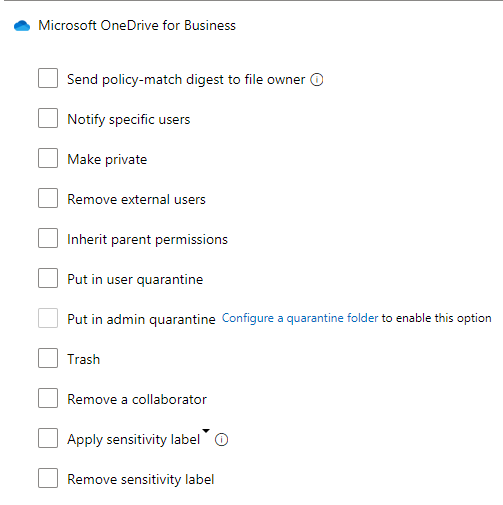Check the Notify specific users box
Viewport: 503px width, 505px height.
tap(48, 118)
